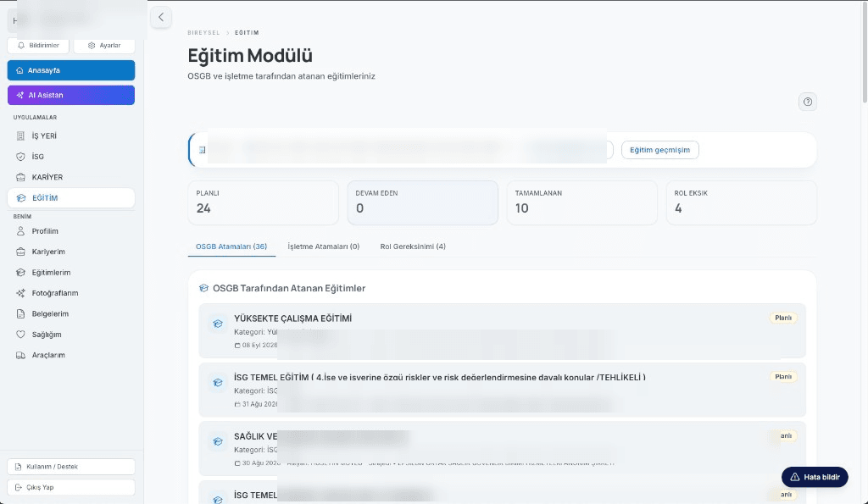Viewport: 868px width, 504px height.
Task: Click cap icon of İSG TEMEL EĞİTİM TEHLİKELİ row
Action: [x=218, y=382]
